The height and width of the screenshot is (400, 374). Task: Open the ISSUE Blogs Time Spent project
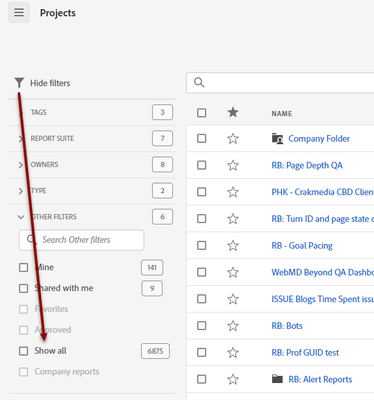tap(323, 299)
